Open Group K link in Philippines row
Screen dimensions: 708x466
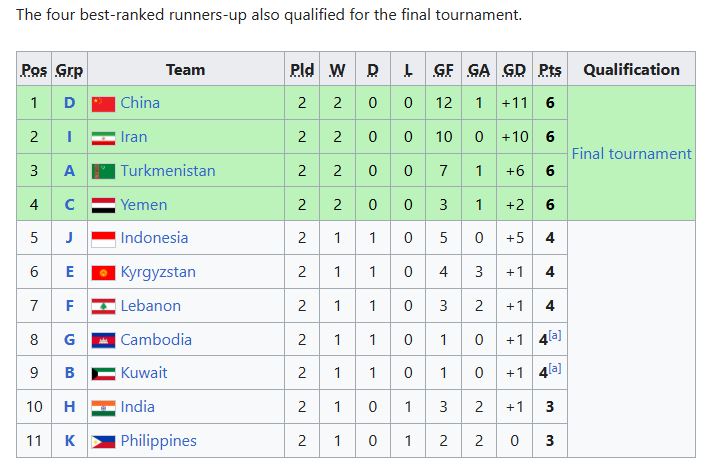coord(70,441)
